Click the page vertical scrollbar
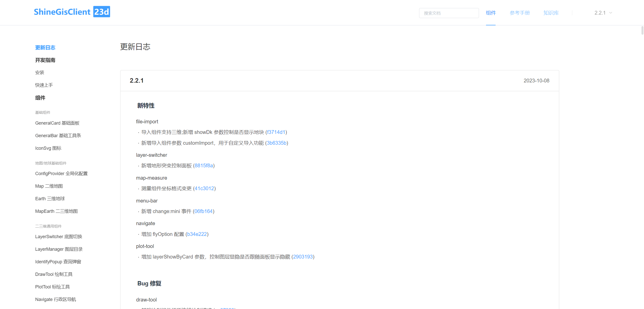644x309 pixels. [x=642, y=31]
